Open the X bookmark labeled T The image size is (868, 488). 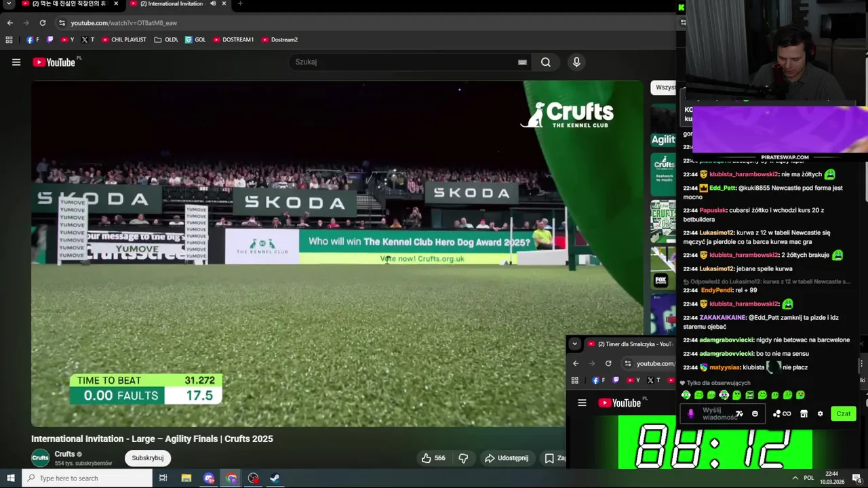pos(88,40)
